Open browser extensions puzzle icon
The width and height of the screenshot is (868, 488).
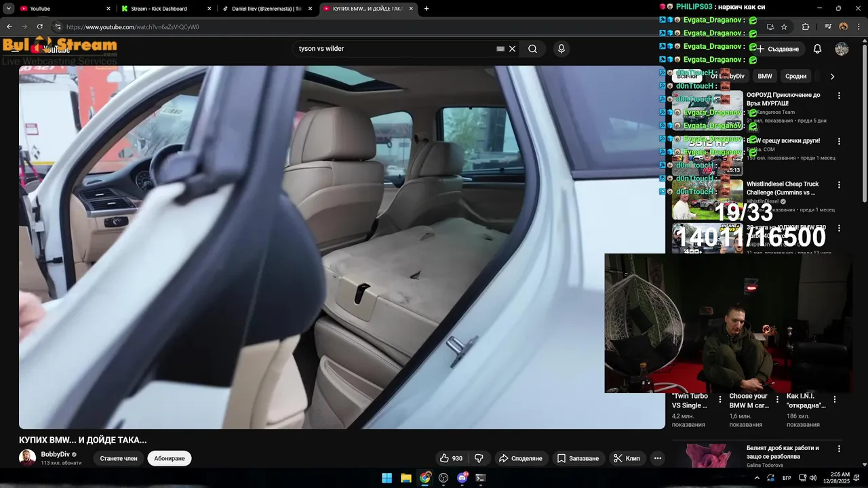pyautogui.click(x=806, y=27)
